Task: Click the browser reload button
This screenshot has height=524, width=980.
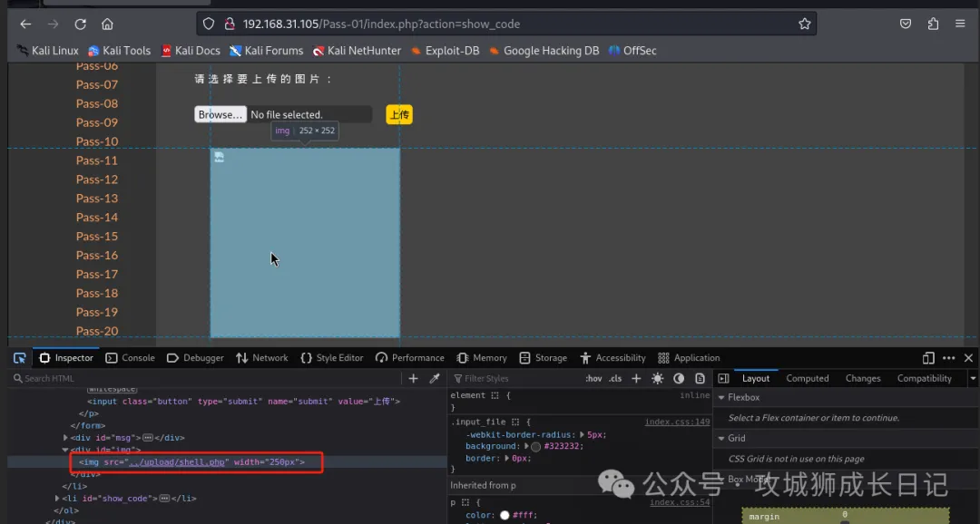Action: [x=81, y=24]
